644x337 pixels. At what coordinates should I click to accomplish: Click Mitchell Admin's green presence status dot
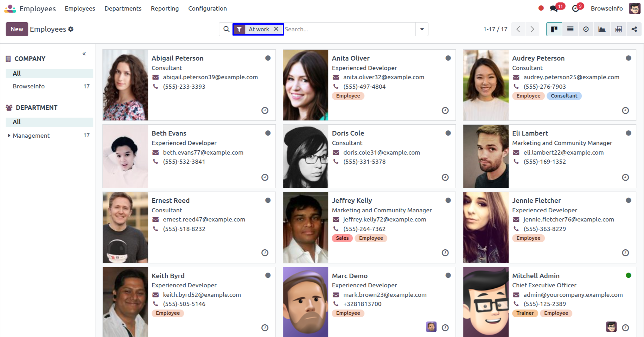coord(628,275)
